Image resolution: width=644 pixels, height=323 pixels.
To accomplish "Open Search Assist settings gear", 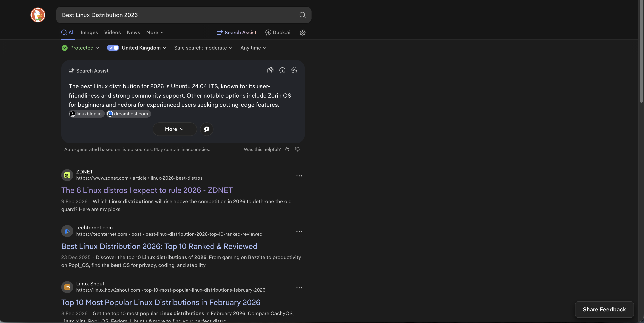I will point(294,70).
